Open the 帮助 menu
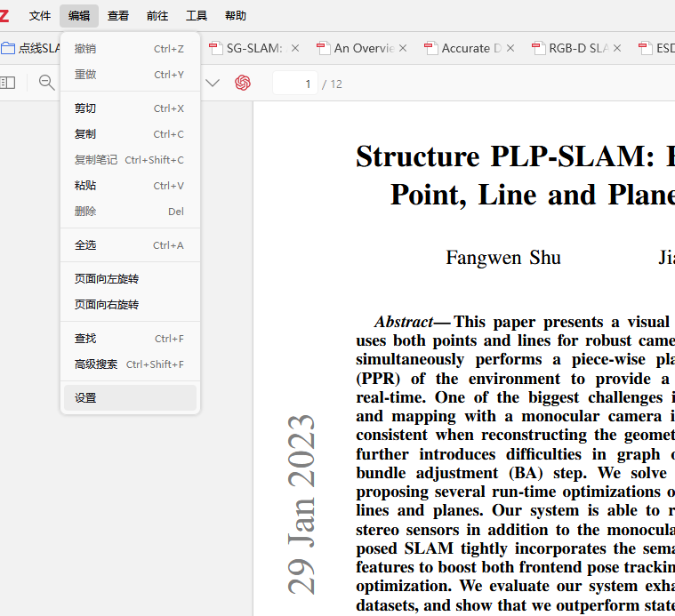 [236, 16]
